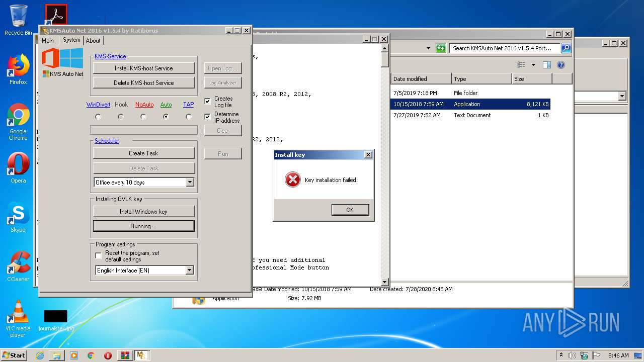Show hidden tray icons arrow
This screenshot has width=644, height=362.
click(x=561, y=355)
